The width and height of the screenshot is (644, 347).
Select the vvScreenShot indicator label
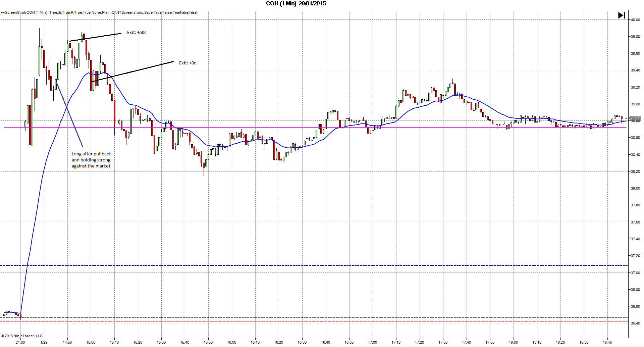(x=99, y=12)
